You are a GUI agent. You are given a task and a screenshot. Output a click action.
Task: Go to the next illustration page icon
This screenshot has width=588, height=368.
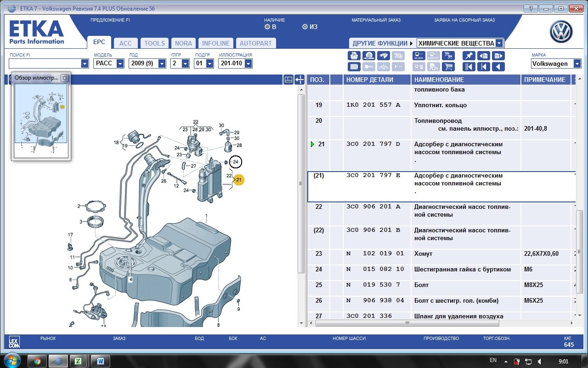(x=498, y=56)
